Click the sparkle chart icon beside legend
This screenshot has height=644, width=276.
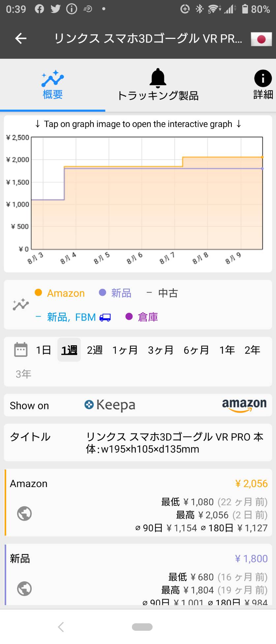click(21, 304)
